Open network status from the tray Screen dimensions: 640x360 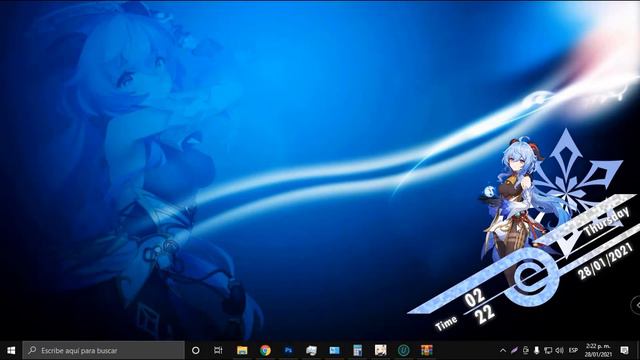coord(548,350)
